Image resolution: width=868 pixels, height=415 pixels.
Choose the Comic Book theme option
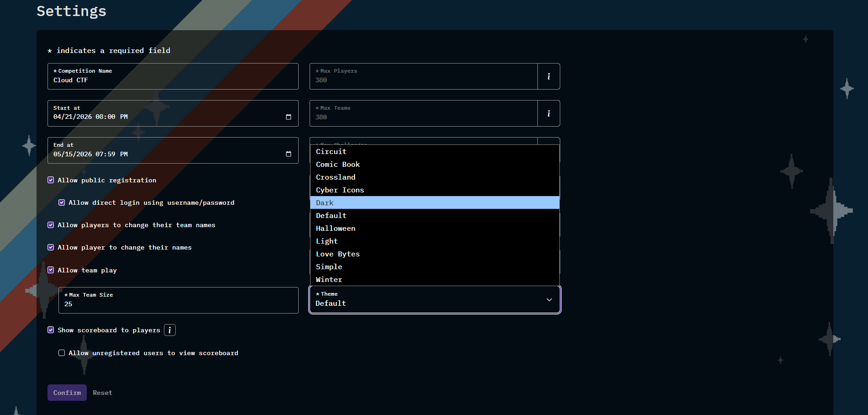click(435, 164)
